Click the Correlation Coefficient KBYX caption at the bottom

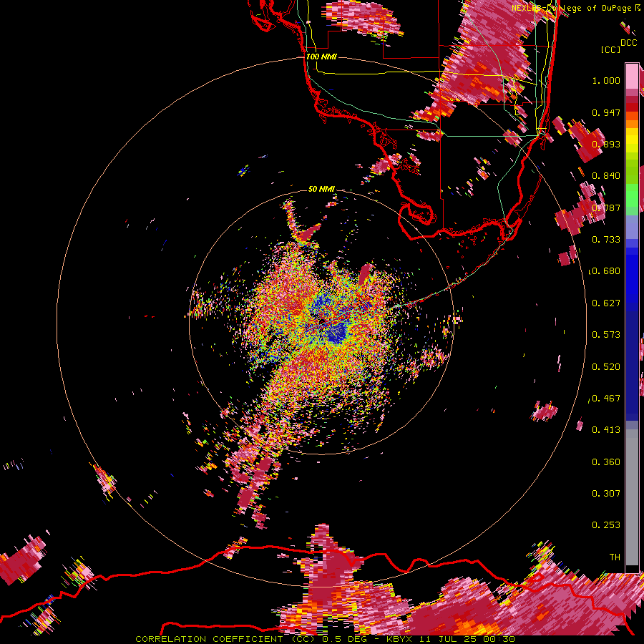[325, 639]
